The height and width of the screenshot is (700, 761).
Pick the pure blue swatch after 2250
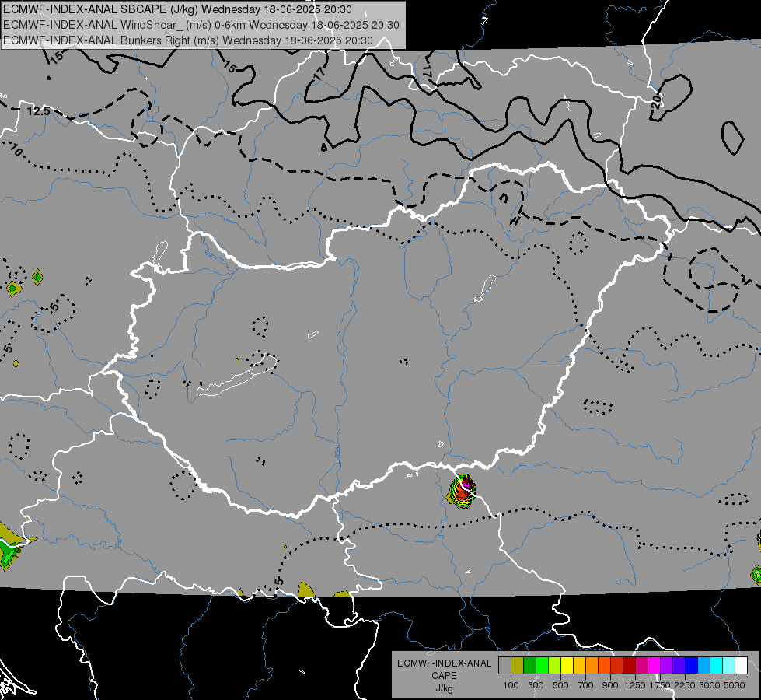(691, 666)
